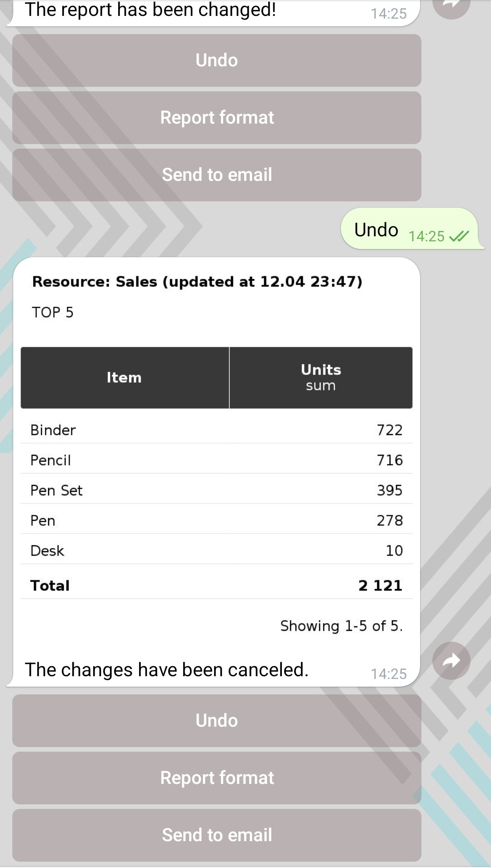Tap the 'Resource: Sales' report title

(197, 282)
